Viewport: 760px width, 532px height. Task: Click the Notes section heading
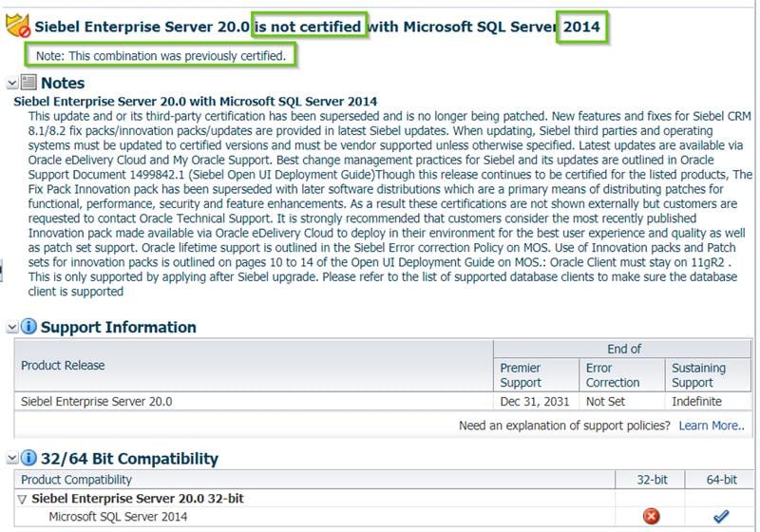pyautogui.click(x=63, y=83)
